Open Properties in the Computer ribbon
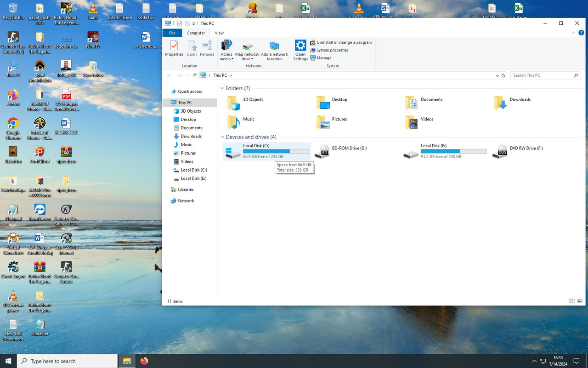 174,48
